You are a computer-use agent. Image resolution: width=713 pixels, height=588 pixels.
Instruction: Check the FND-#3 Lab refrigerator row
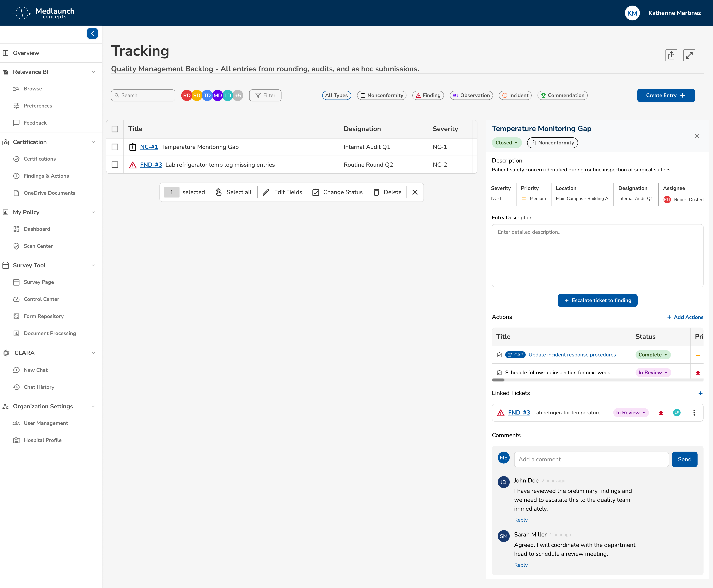115,165
